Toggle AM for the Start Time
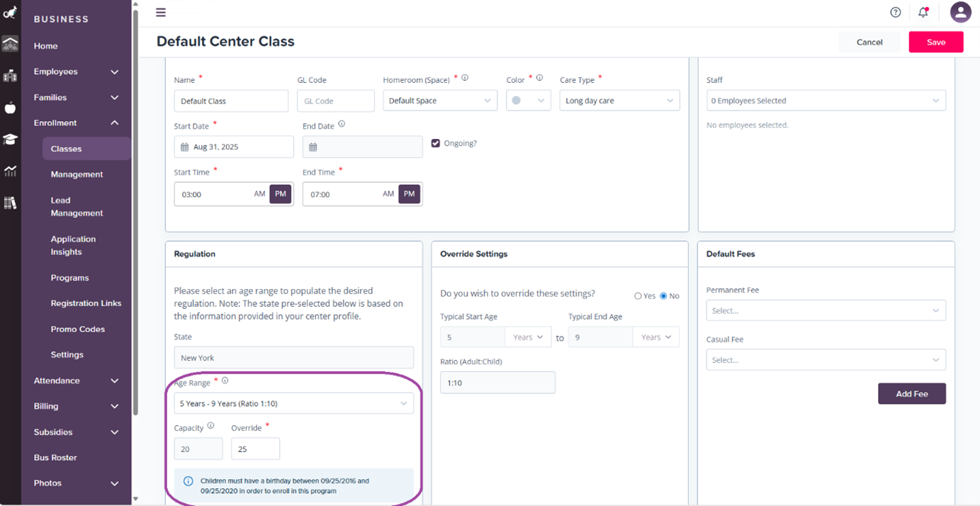This screenshot has height=506, width=980. click(261, 193)
